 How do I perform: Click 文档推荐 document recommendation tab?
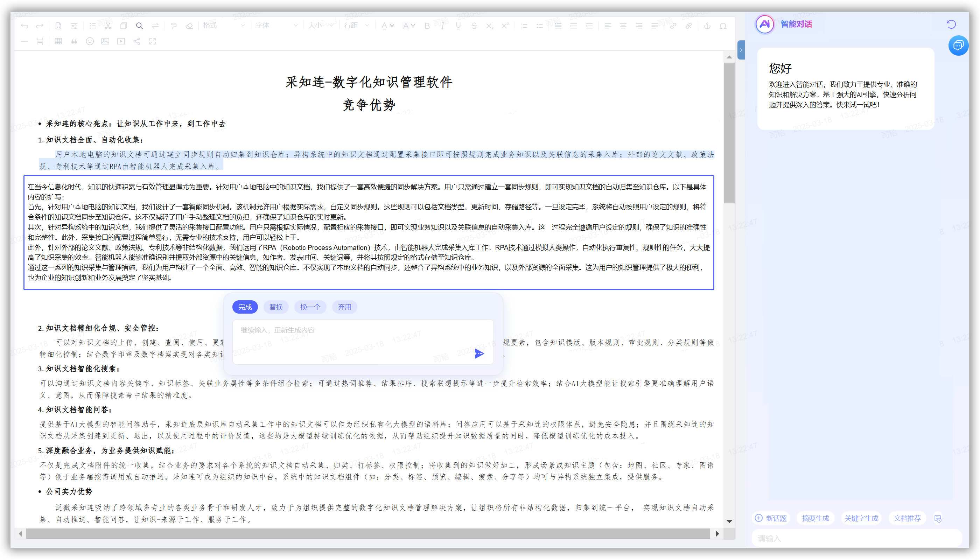(907, 518)
